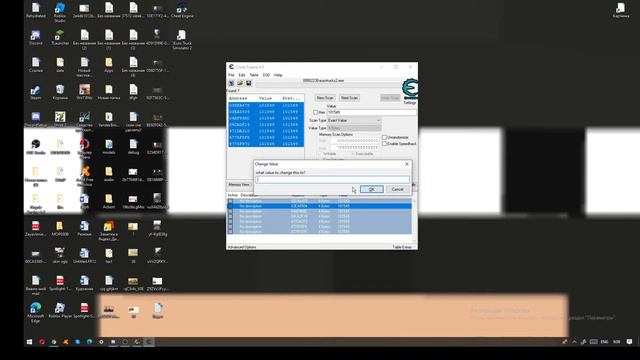Open the audio folder on the desktop
The height and width of the screenshot is (360, 640).
(x=109, y=174)
